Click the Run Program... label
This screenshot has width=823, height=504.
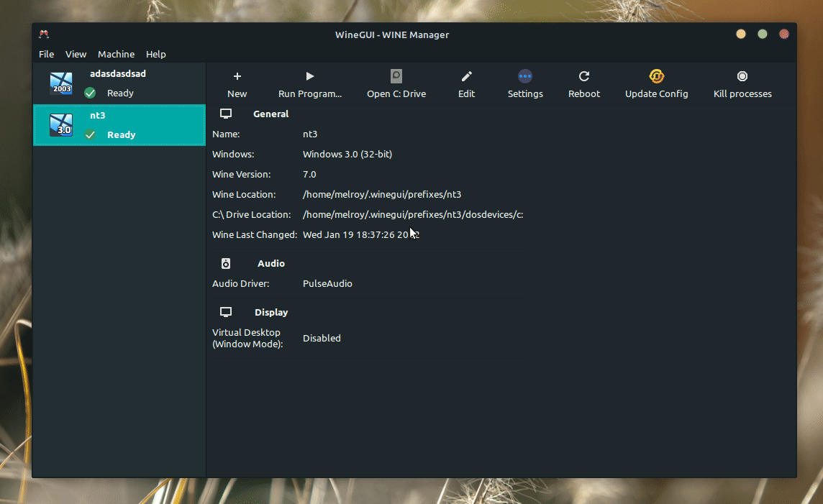(x=310, y=94)
